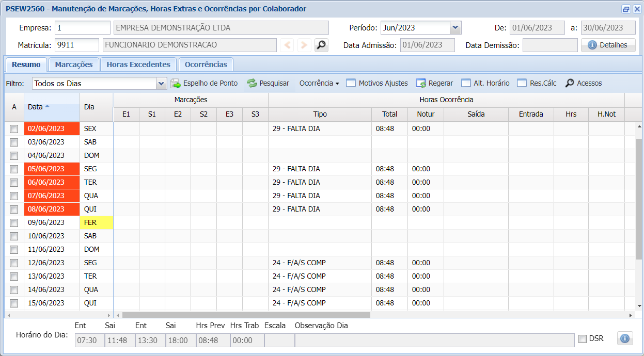This screenshot has width=644, height=356.
Task: Check the row for 02/06/2023
Action: pyautogui.click(x=14, y=128)
